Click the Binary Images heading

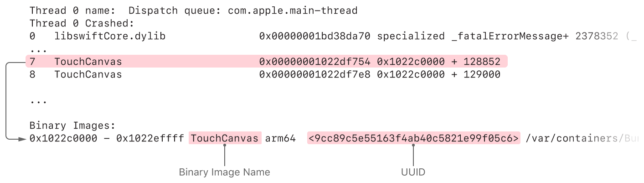[72, 125]
